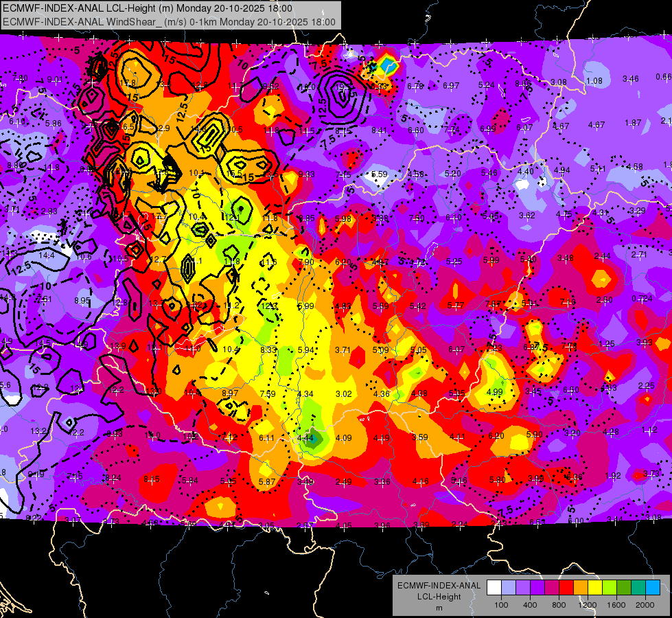Click the shear value '2.49'
Screen dimensions: 672x618
[344, 482]
